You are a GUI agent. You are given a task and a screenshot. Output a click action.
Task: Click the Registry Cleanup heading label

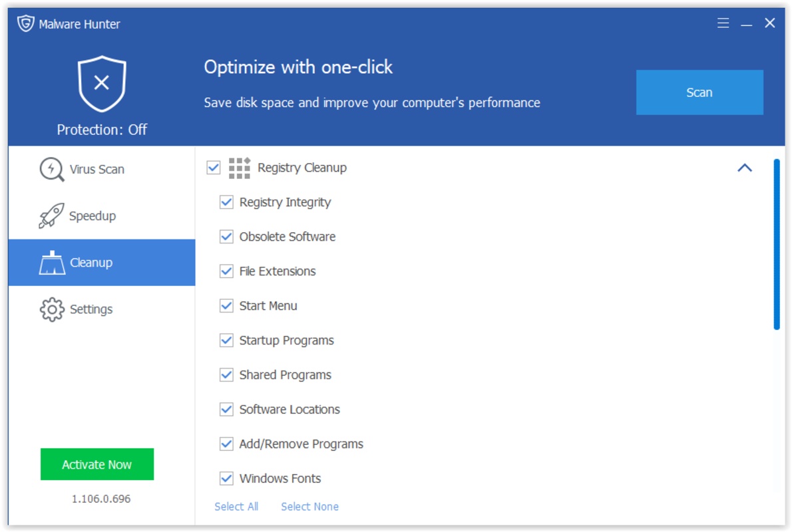(x=302, y=168)
